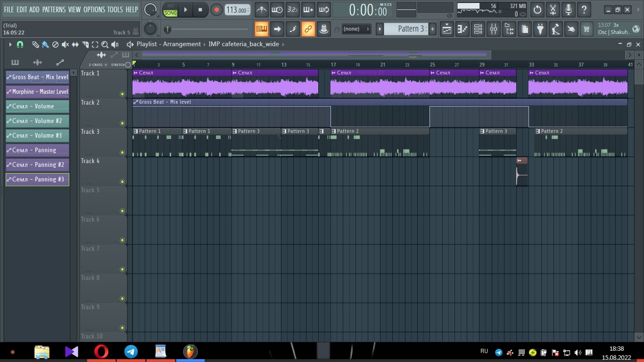Toggle the playlist snap magnet
The image size is (644, 362).
pos(20,44)
